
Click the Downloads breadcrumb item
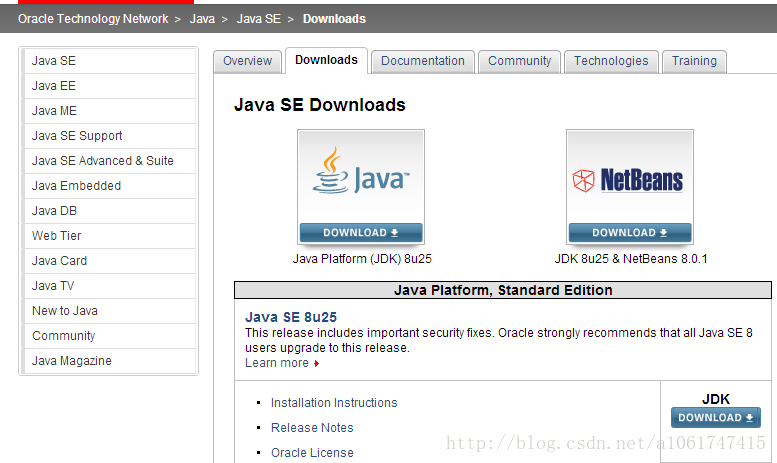[x=334, y=19]
